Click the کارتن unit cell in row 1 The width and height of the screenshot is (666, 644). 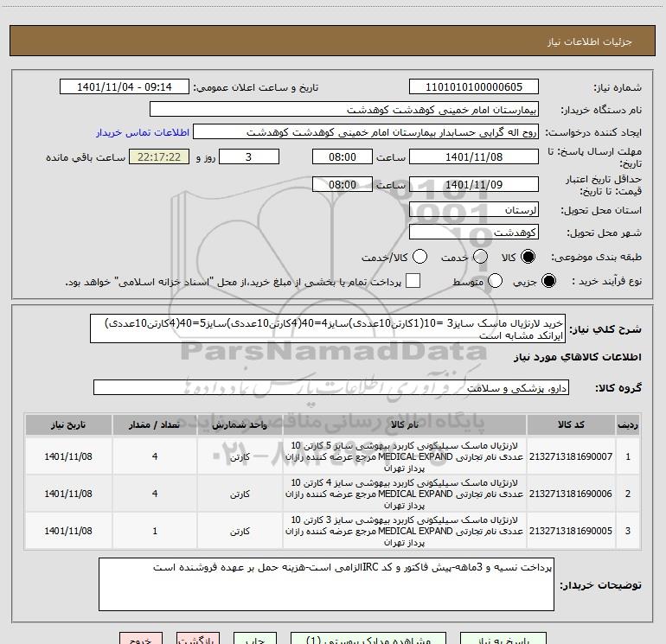(240, 456)
